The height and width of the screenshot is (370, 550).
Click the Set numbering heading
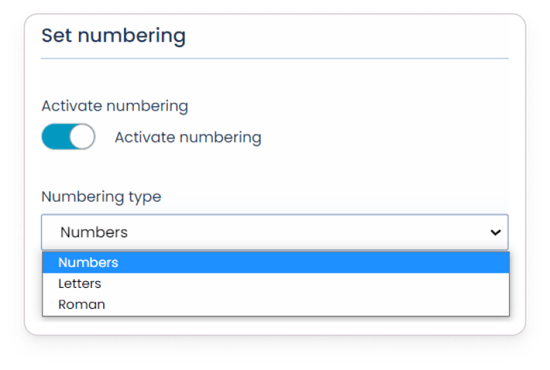point(113,36)
